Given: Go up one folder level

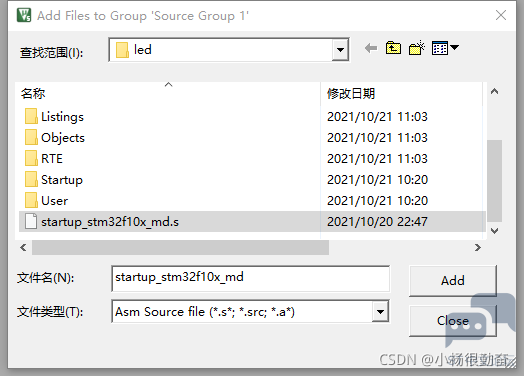Looking at the screenshot, I should [x=393, y=48].
